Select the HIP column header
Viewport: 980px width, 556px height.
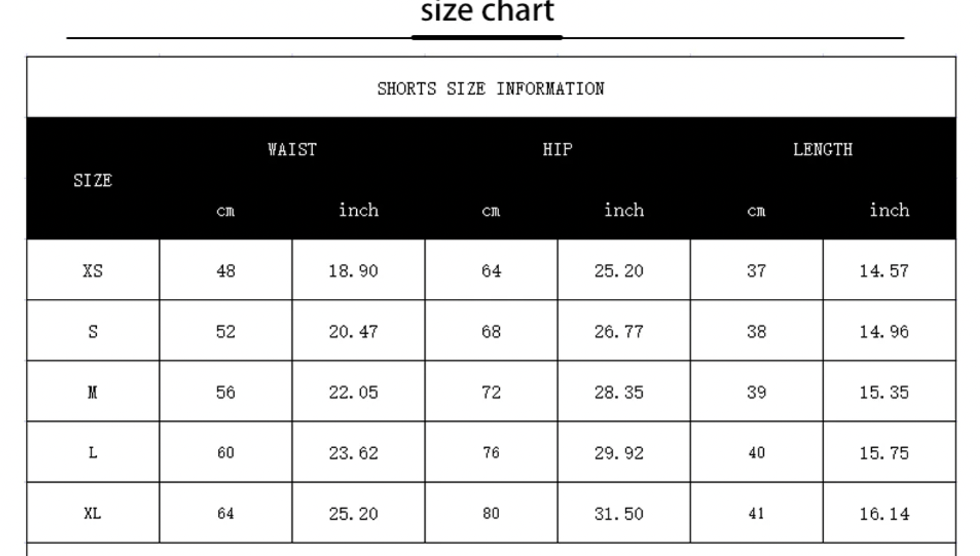[558, 149]
